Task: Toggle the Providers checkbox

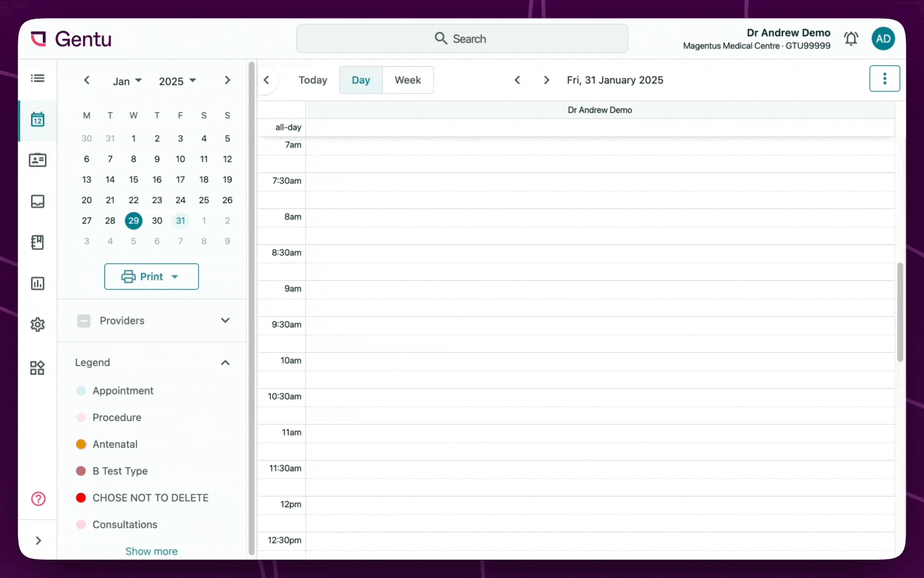Action: pyautogui.click(x=84, y=321)
